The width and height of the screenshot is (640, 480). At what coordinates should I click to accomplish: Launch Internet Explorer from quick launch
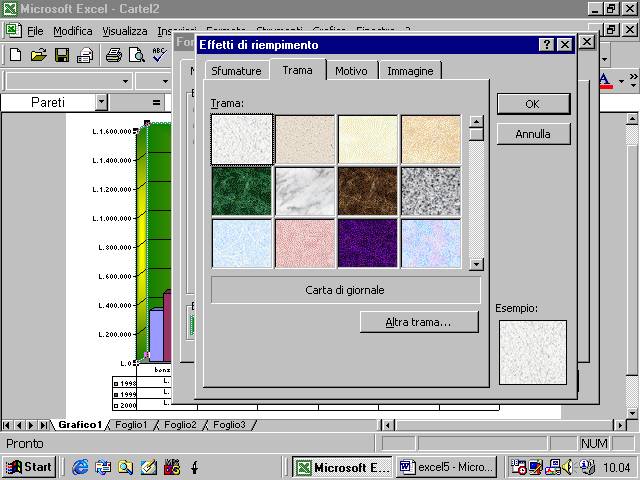(80, 466)
